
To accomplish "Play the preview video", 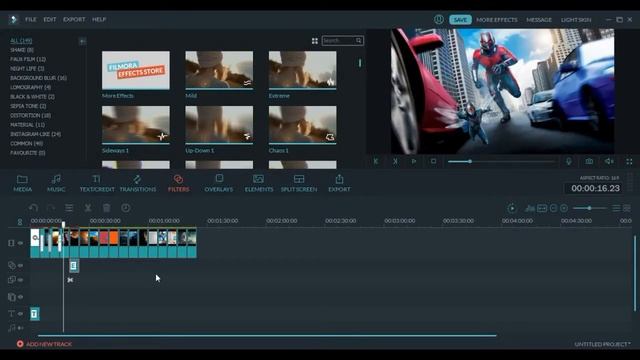I will pyautogui.click(x=414, y=162).
